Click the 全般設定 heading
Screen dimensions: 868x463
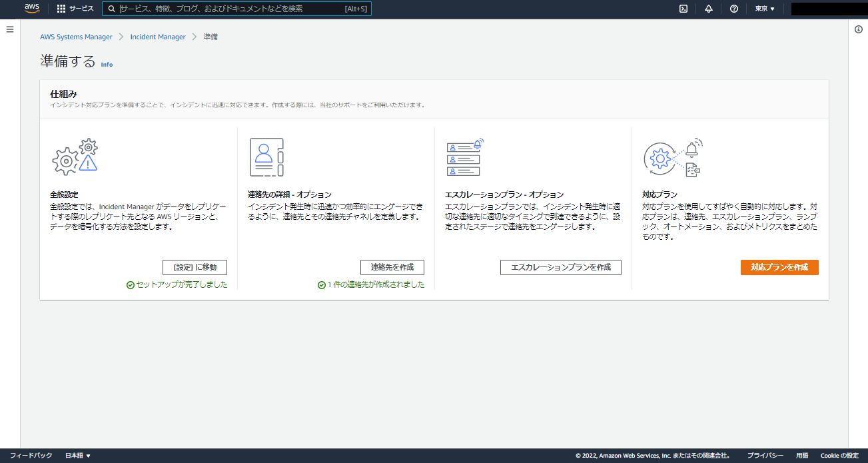point(65,195)
